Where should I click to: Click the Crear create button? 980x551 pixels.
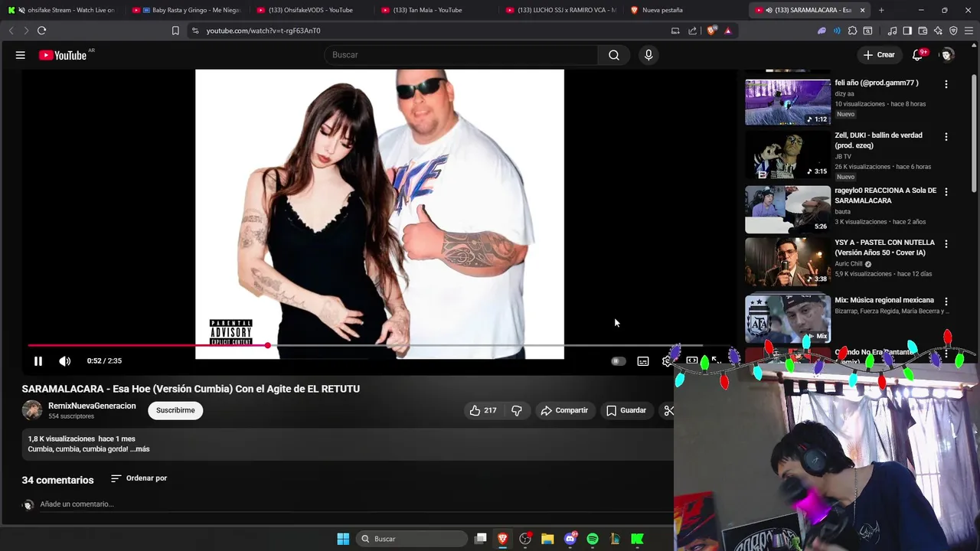879,55
